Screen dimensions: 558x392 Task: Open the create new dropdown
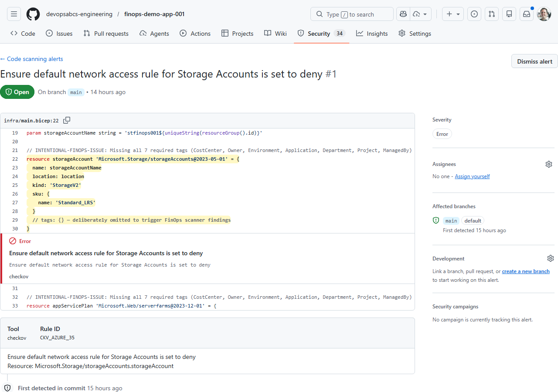453,14
